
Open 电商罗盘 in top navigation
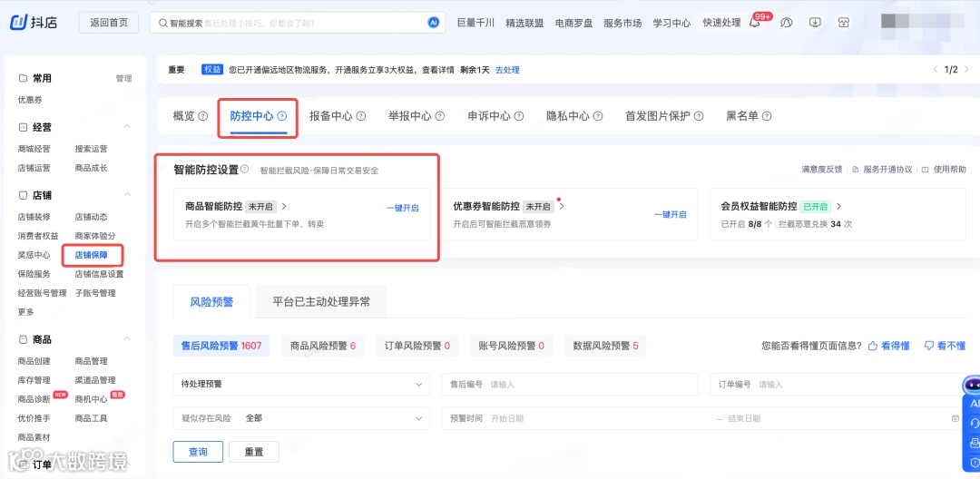coord(573,23)
